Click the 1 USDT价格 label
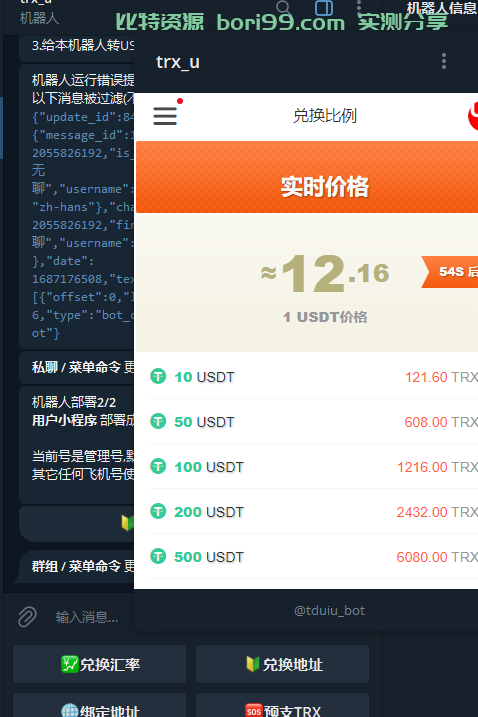This screenshot has height=717, width=478. point(325,317)
